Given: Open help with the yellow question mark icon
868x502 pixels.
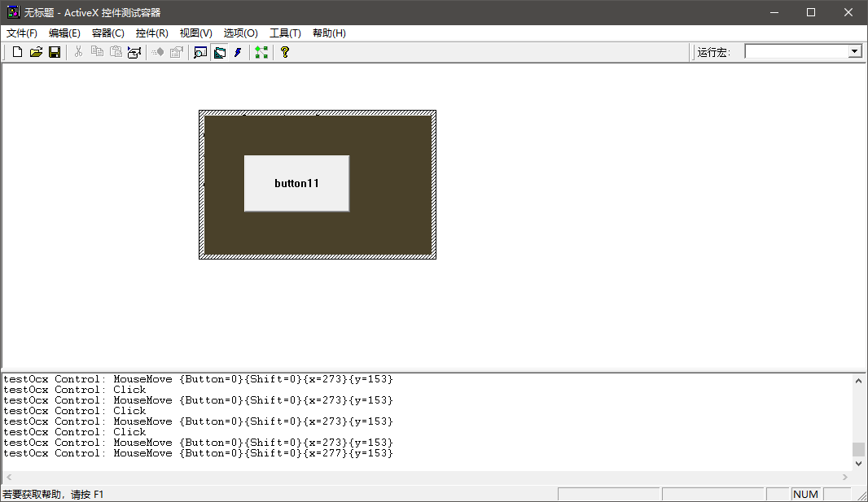Looking at the screenshot, I should click(x=284, y=52).
